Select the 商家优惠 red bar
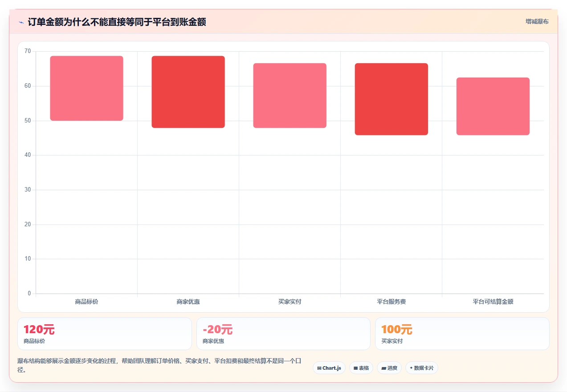This screenshot has height=392, width=567. [188, 92]
